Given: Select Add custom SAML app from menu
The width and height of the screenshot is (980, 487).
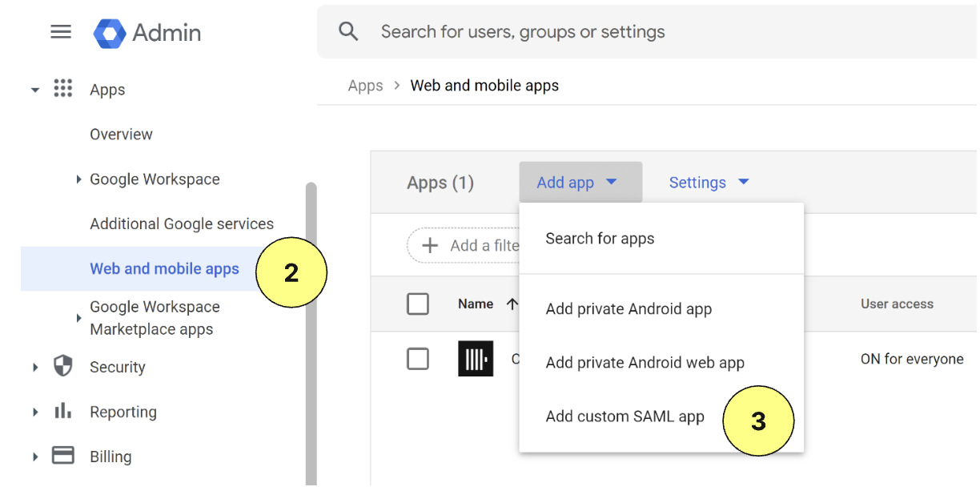Looking at the screenshot, I should point(625,416).
